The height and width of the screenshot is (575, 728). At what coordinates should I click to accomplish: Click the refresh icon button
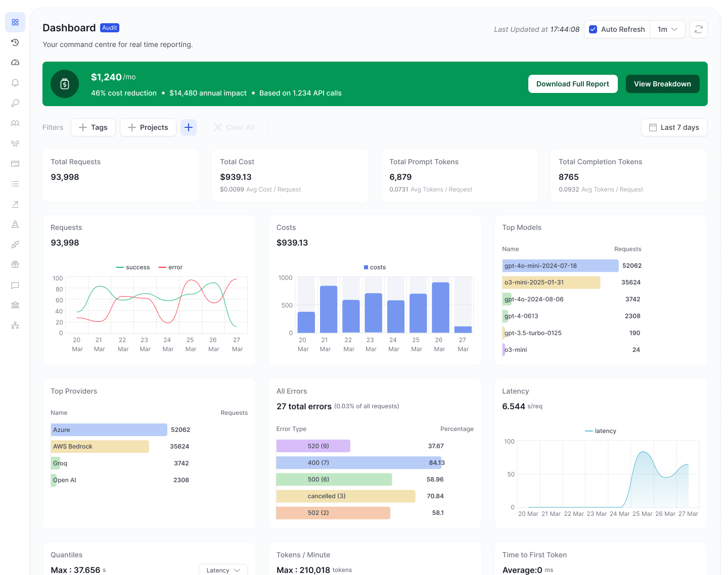click(698, 29)
